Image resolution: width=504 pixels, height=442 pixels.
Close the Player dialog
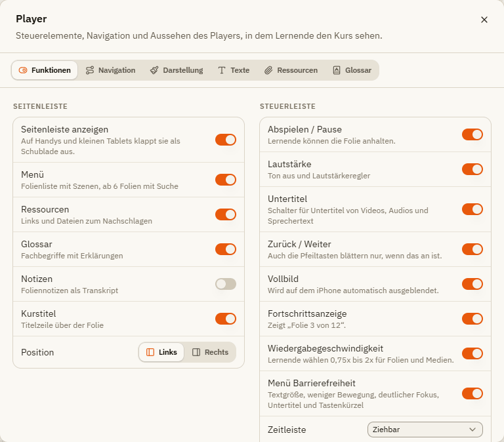point(484,20)
